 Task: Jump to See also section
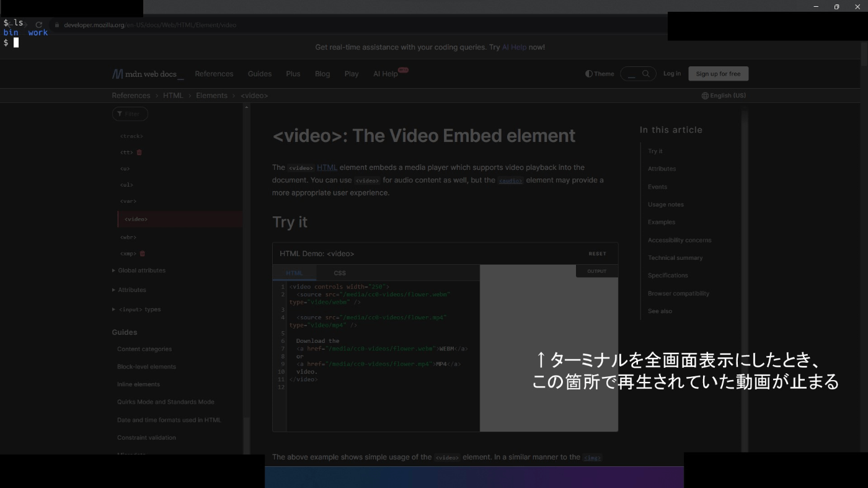pos(660,311)
